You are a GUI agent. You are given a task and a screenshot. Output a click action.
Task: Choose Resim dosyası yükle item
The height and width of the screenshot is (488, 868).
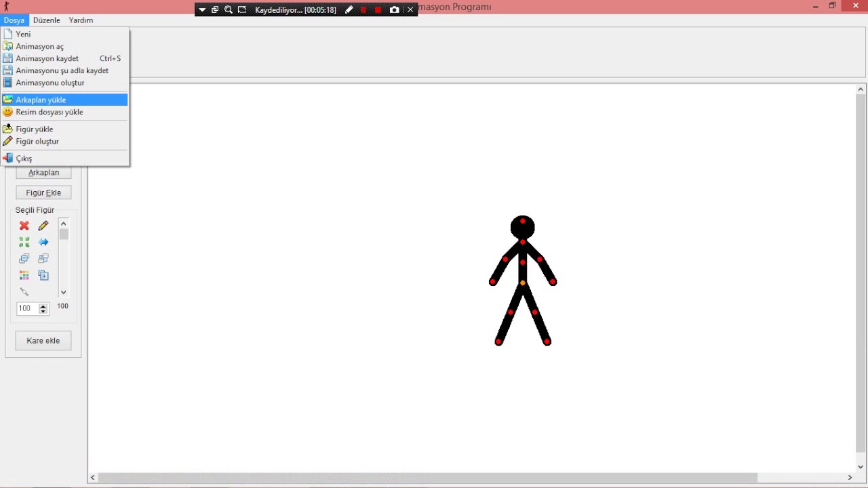[x=65, y=112]
